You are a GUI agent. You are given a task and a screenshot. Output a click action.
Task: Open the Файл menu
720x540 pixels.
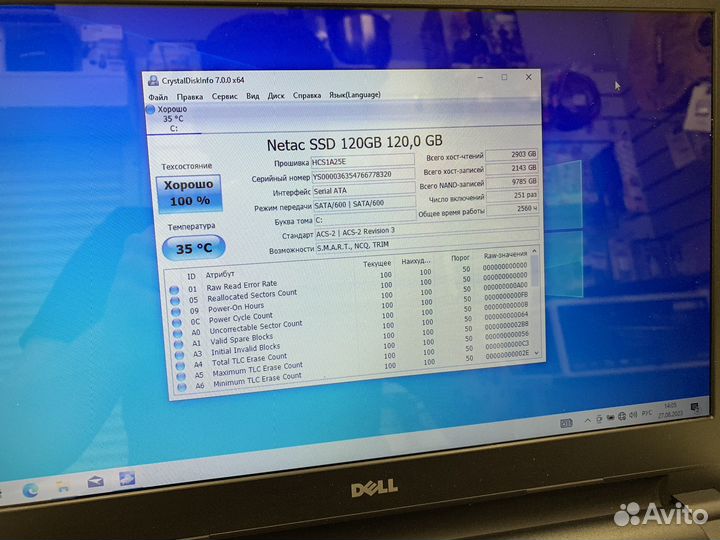pyautogui.click(x=158, y=97)
